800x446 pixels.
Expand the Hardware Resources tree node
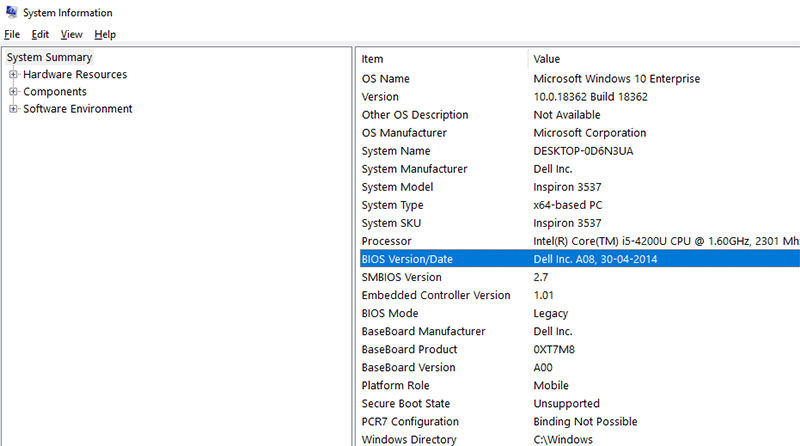tap(14, 74)
